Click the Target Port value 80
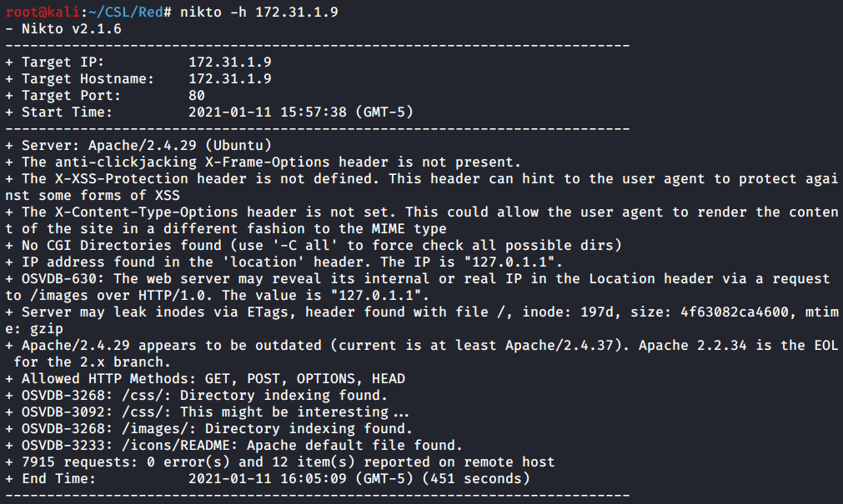 (x=197, y=96)
